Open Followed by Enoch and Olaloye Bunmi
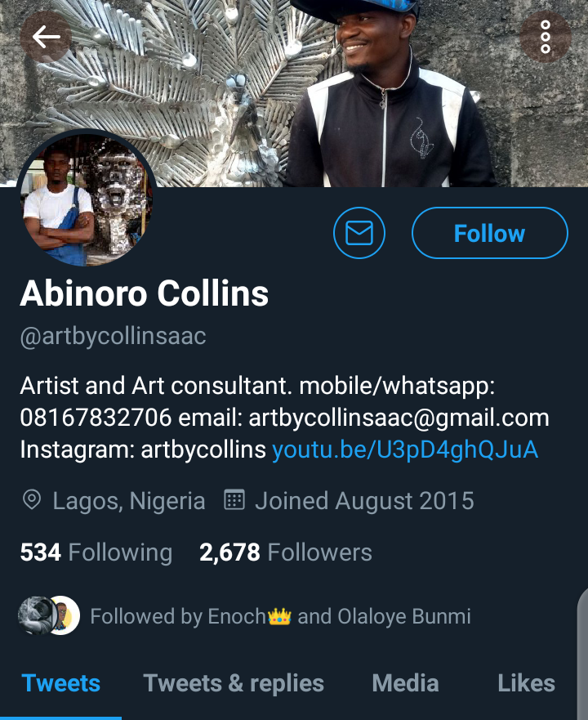This screenshot has height=720, width=588. (280, 616)
